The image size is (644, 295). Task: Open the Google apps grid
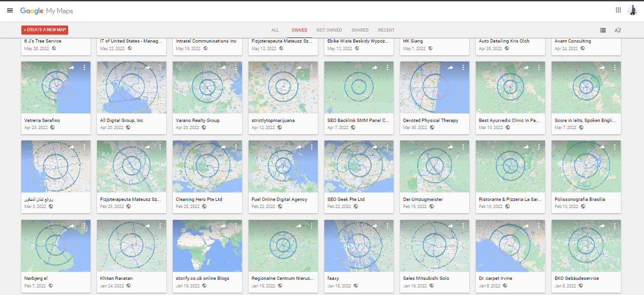point(618,10)
